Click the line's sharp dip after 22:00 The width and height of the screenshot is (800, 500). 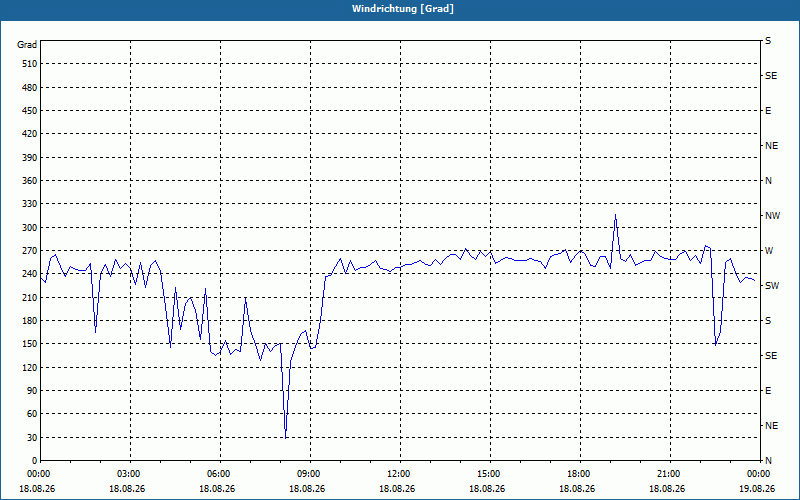[x=716, y=345]
